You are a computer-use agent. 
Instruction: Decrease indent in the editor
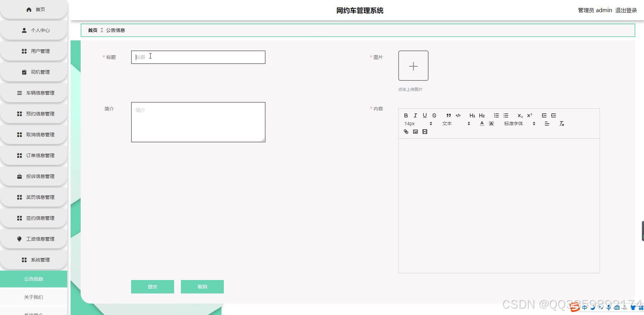544,115
